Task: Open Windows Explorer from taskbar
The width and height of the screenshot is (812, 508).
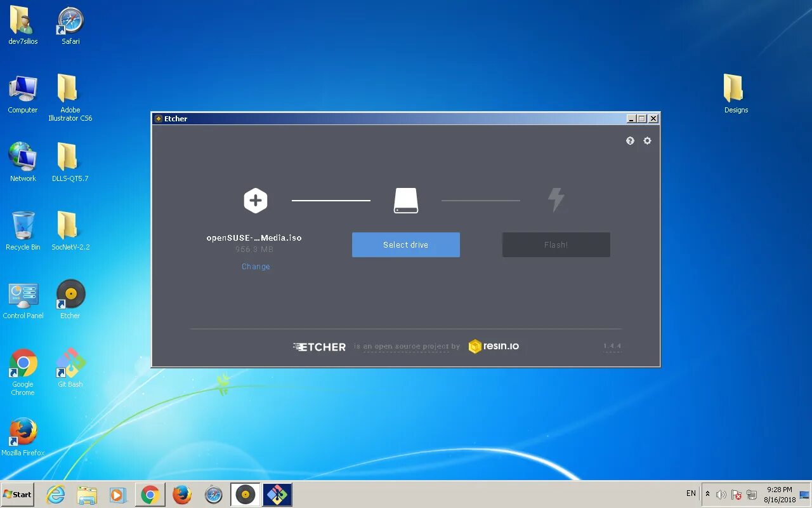Action: 87,495
